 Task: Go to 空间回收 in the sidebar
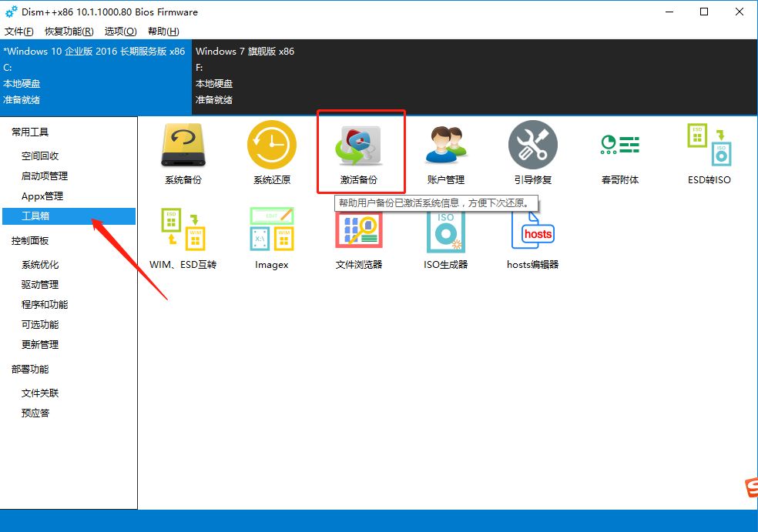click(x=39, y=156)
